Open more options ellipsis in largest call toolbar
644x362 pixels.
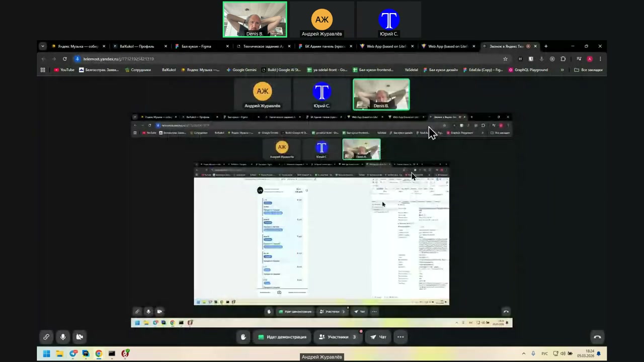[x=400, y=337]
